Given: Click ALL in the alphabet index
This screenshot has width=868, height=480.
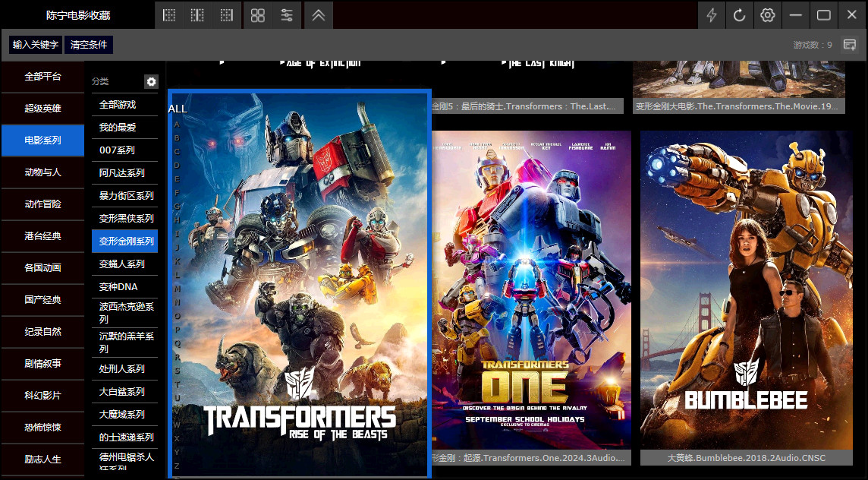Looking at the screenshot, I should [178, 109].
